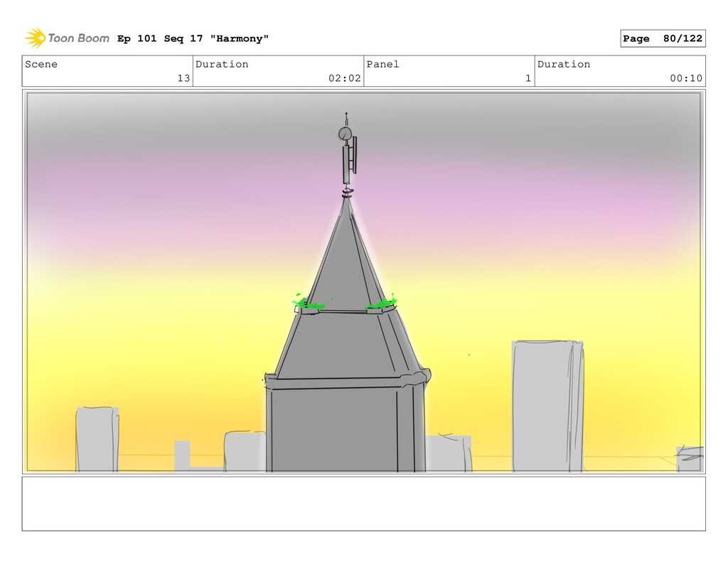Click the 00:10 panel duration value
This screenshot has width=728, height=564.
pyautogui.click(x=686, y=78)
